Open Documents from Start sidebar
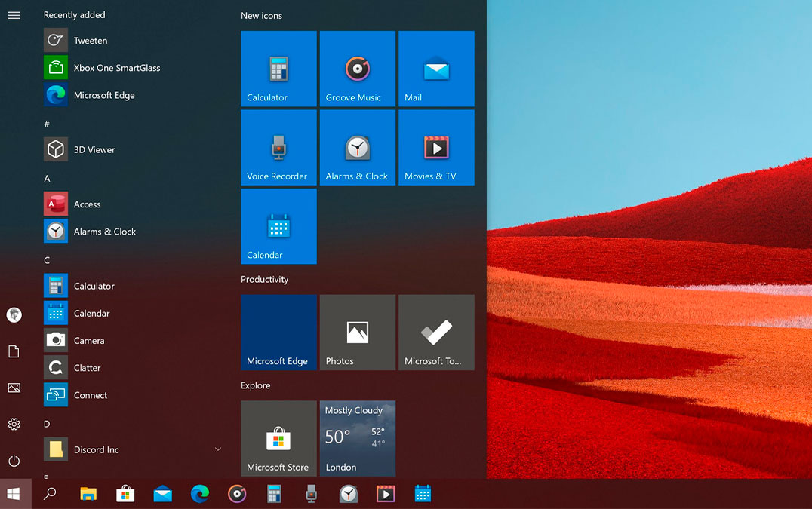Screen dimensions: 812x509 [x=14, y=351]
